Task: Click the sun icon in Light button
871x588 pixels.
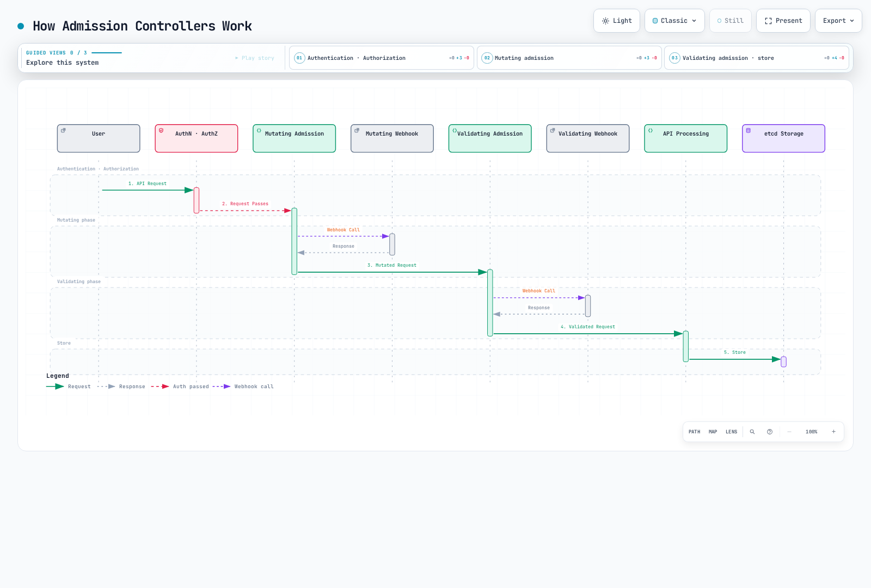Action: [x=605, y=21]
